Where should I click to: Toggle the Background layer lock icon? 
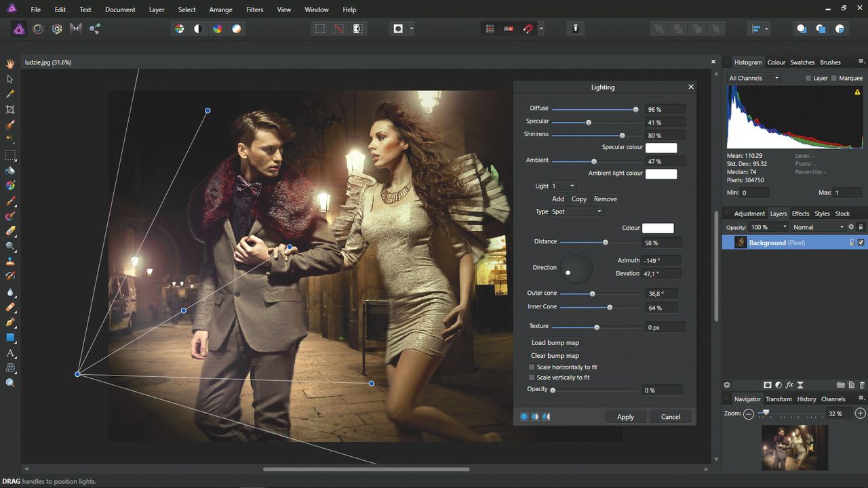pyautogui.click(x=852, y=243)
